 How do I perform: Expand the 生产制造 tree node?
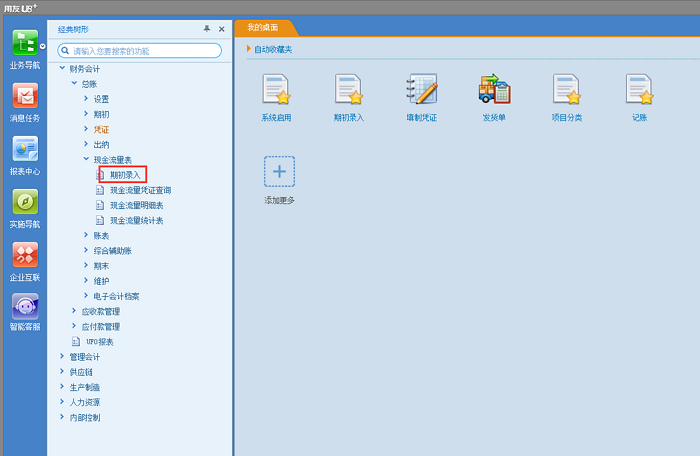[x=62, y=387]
